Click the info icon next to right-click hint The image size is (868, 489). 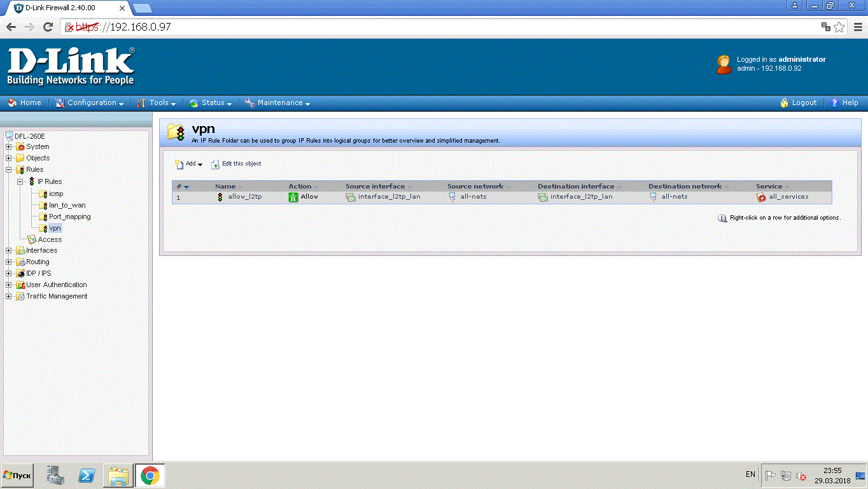[x=722, y=218]
